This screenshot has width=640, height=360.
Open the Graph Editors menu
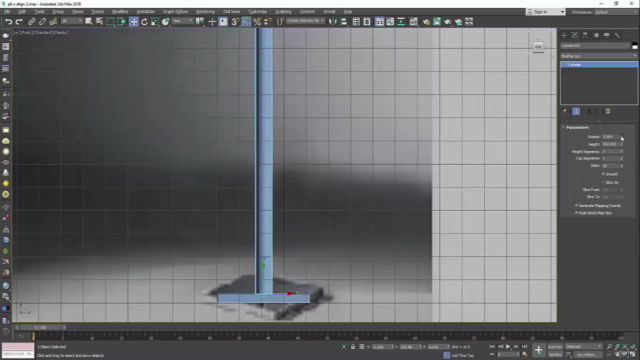(x=176, y=12)
